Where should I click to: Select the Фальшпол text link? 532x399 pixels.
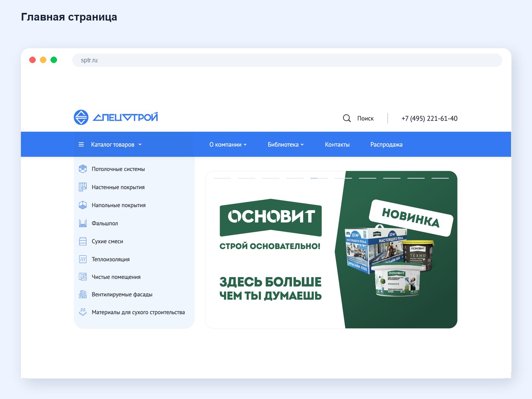point(105,223)
